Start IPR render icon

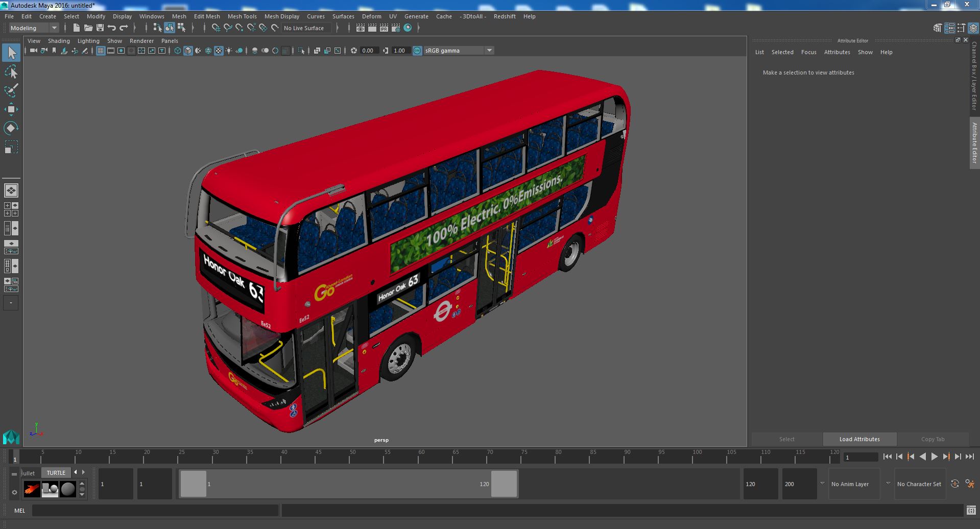pyautogui.click(x=384, y=28)
